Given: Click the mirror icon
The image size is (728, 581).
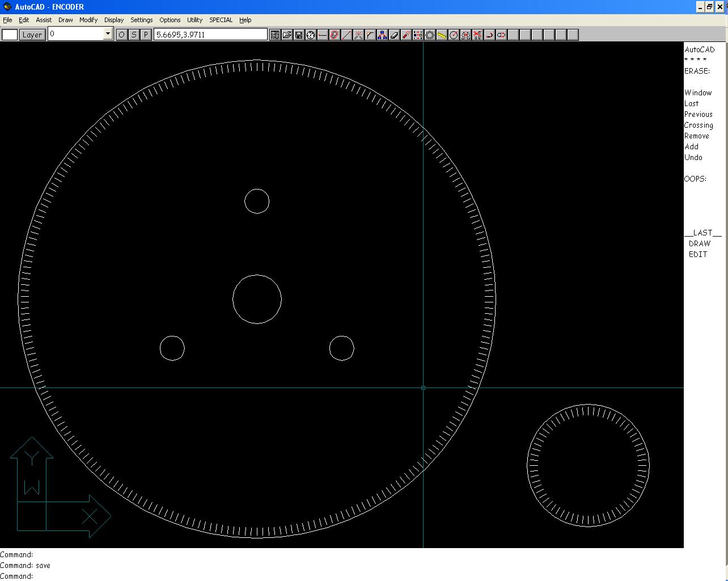Looking at the screenshot, I should click(x=465, y=35).
